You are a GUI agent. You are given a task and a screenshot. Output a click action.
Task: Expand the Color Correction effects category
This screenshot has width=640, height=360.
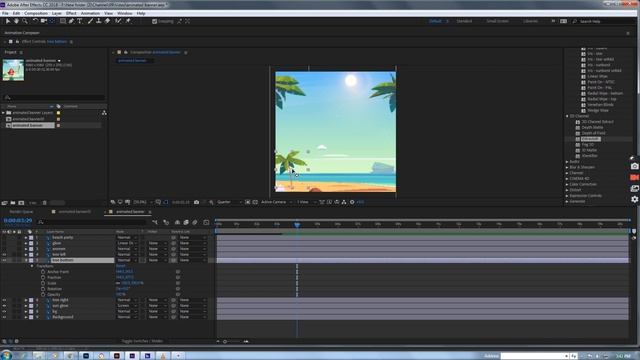pos(567,184)
